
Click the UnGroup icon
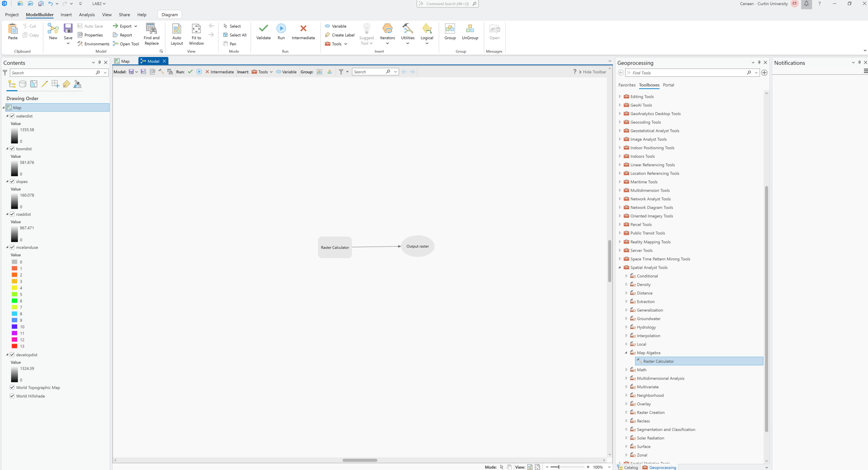click(x=470, y=29)
